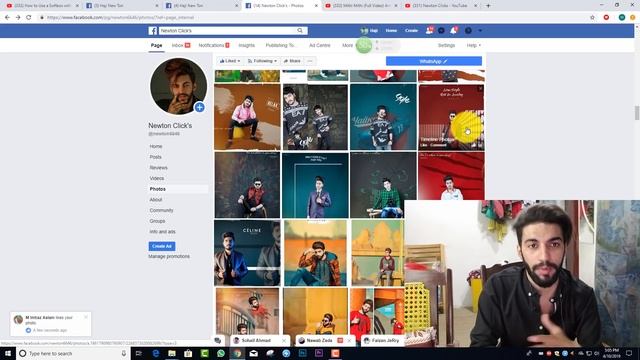The width and height of the screenshot is (640, 360).
Task: Click the browser forward arrow
Action: [x=18, y=18]
